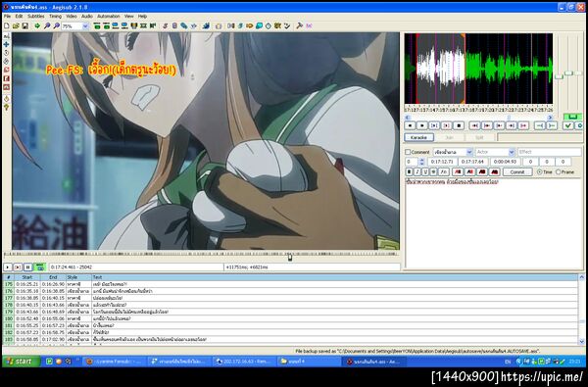Image resolution: width=588 pixels, height=387 pixels.
Task: Toggle video auto-scroll green button
Action: point(40,267)
